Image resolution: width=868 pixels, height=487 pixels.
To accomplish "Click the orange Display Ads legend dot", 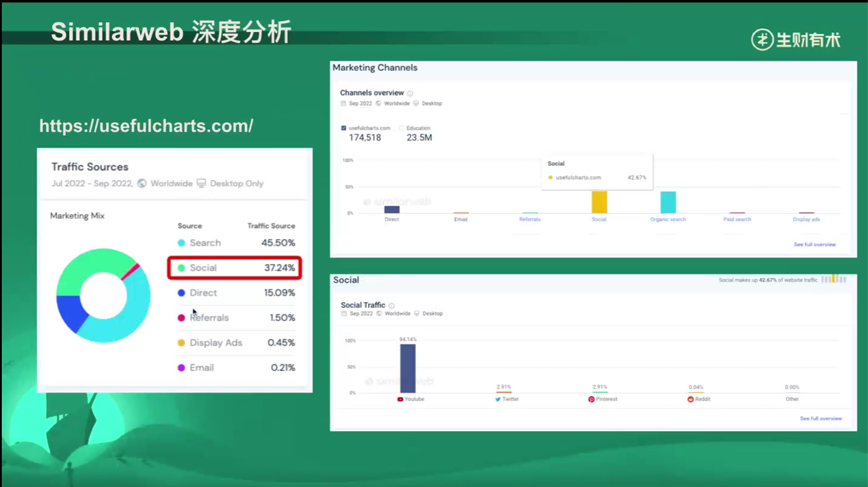I will [x=181, y=343].
